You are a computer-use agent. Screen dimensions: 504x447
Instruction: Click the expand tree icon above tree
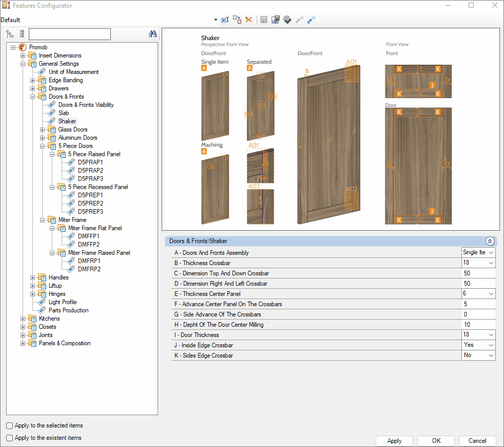(x=10, y=34)
